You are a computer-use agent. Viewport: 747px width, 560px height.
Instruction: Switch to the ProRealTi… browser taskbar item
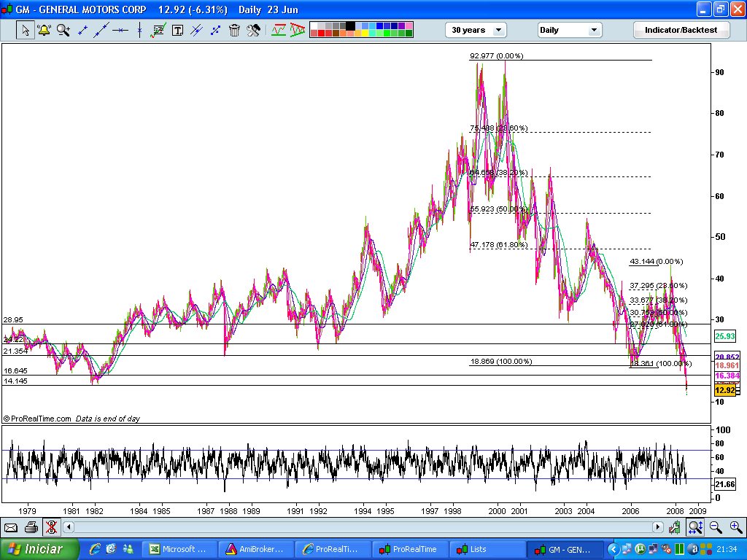[333, 550]
